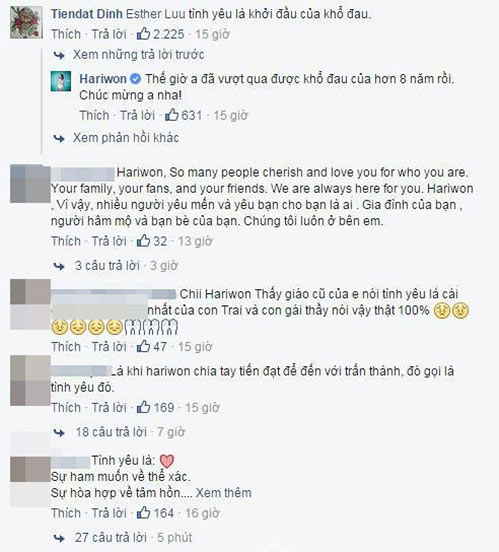Click Hariwon's verified blue badge
This screenshot has height=552, width=499.
click(136, 79)
